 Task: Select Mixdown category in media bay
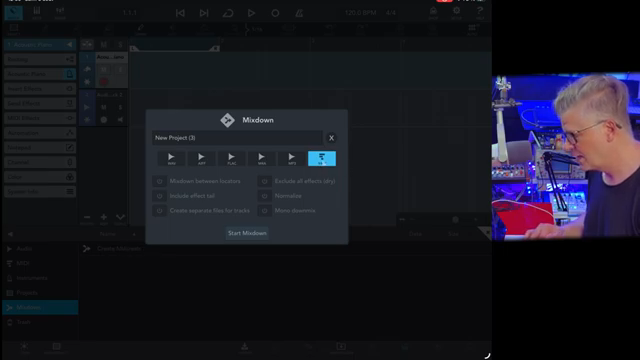coord(40,307)
